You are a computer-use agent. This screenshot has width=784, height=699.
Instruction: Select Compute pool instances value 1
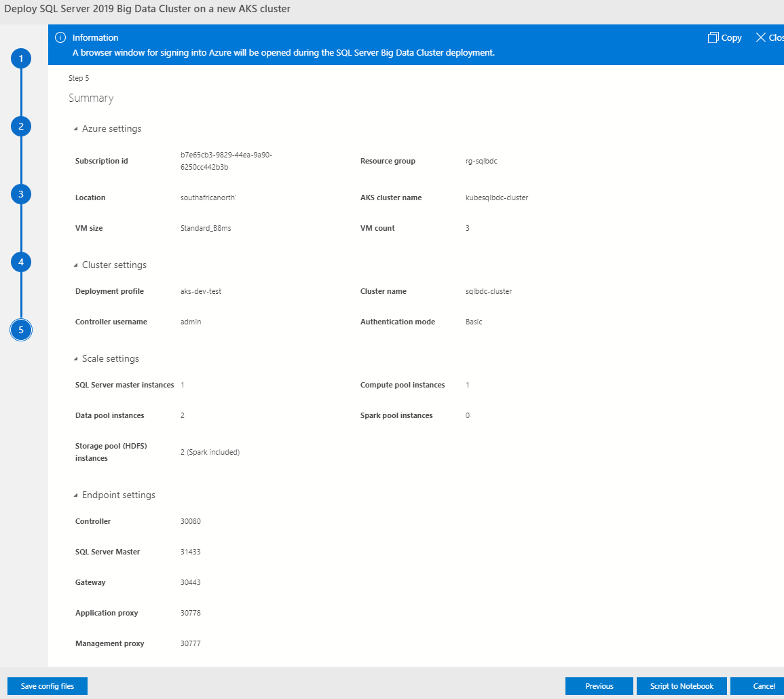(x=468, y=385)
